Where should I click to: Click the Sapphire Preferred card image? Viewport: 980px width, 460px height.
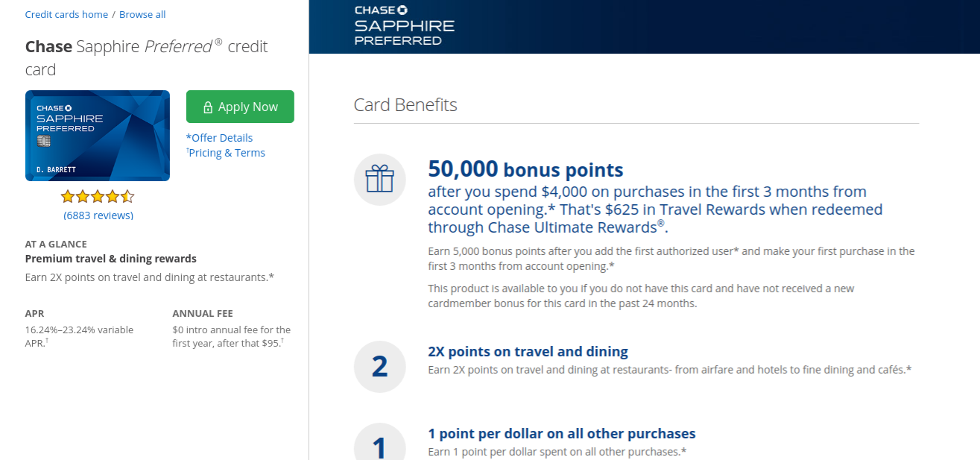tap(98, 136)
